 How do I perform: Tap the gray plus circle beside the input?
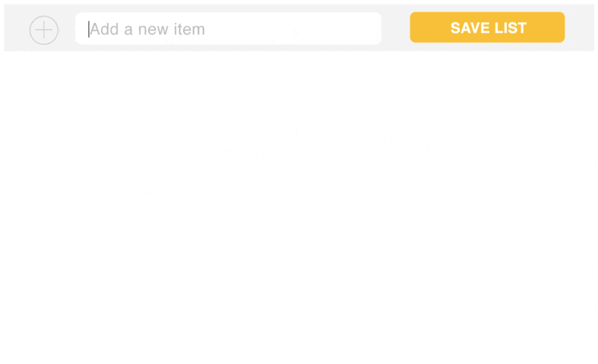coord(44,30)
